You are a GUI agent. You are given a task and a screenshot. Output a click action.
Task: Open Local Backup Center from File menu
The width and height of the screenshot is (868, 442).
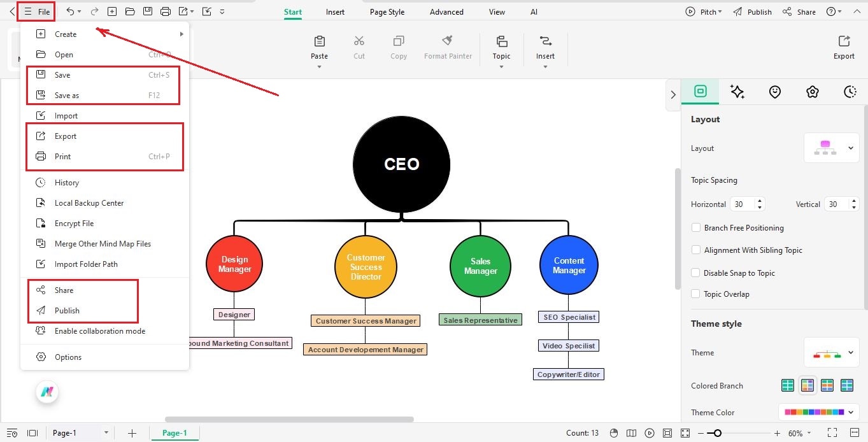point(89,203)
